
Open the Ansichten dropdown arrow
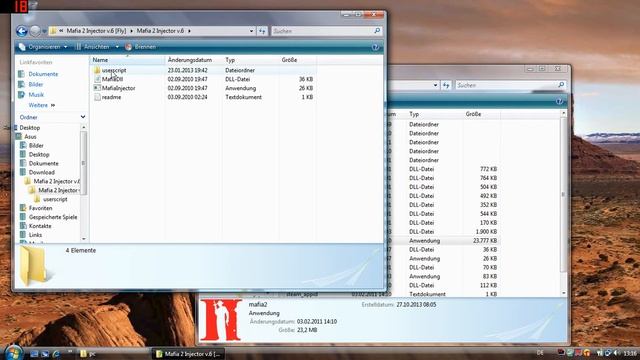117,47
